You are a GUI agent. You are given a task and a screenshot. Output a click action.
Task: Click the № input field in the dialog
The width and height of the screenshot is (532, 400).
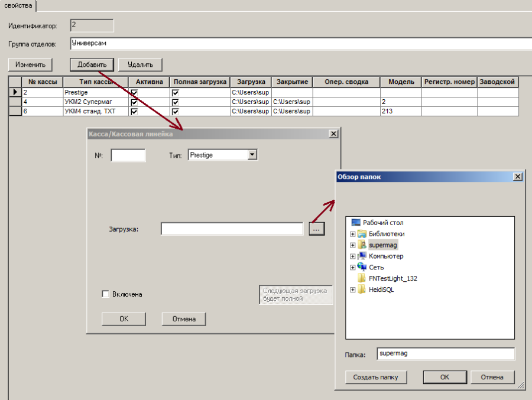pyautogui.click(x=128, y=155)
